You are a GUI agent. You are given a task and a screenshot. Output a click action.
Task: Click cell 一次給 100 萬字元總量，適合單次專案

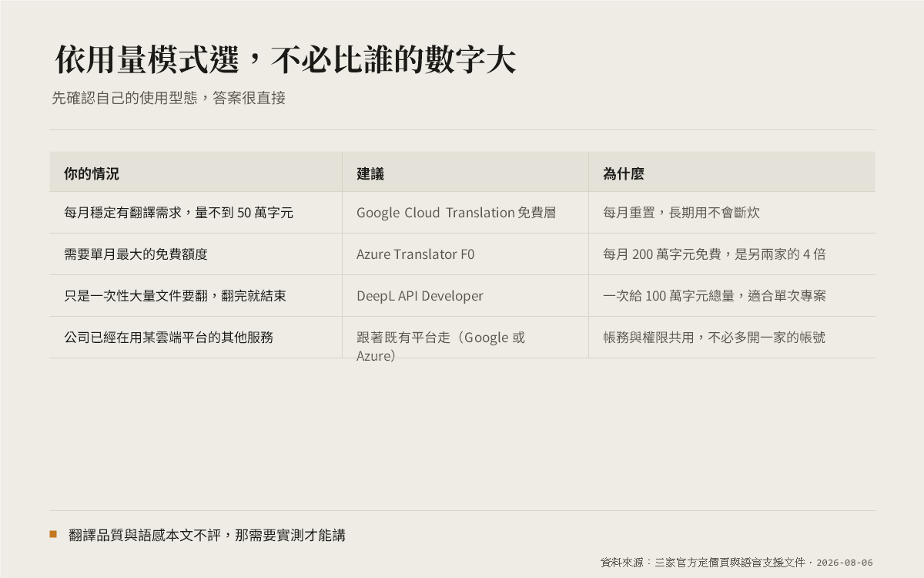pyautogui.click(x=731, y=296)
